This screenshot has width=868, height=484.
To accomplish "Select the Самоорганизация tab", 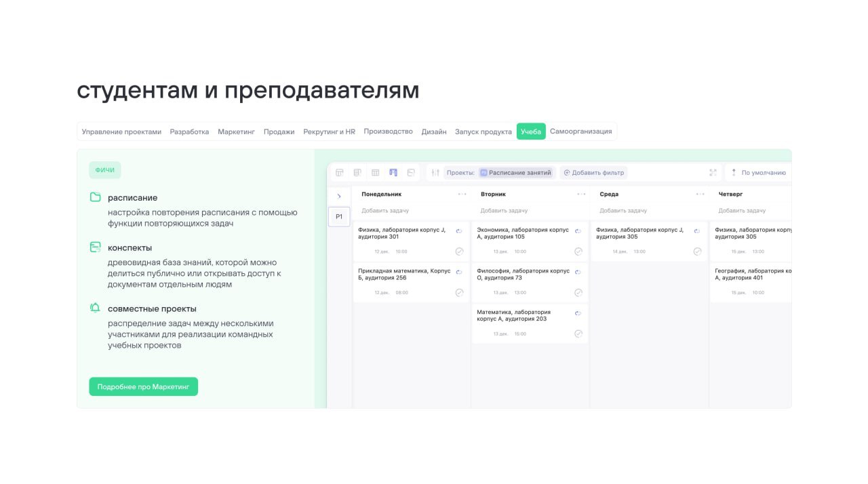I will [x=580, y=132].
